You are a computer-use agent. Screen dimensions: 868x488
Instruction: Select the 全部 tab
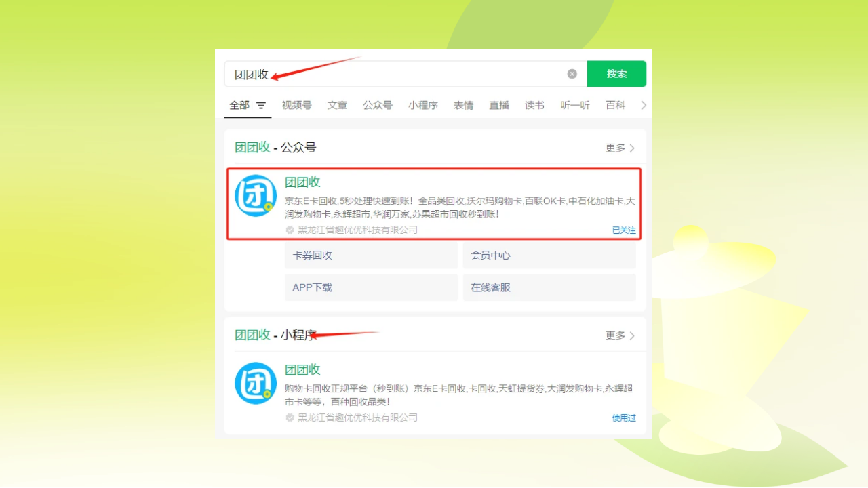239,105
